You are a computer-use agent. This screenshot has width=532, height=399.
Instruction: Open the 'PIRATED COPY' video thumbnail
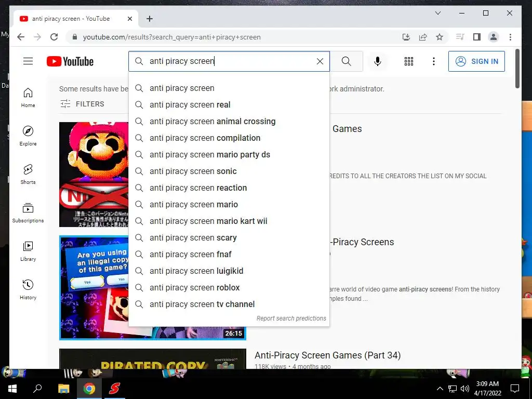point(153,358)
